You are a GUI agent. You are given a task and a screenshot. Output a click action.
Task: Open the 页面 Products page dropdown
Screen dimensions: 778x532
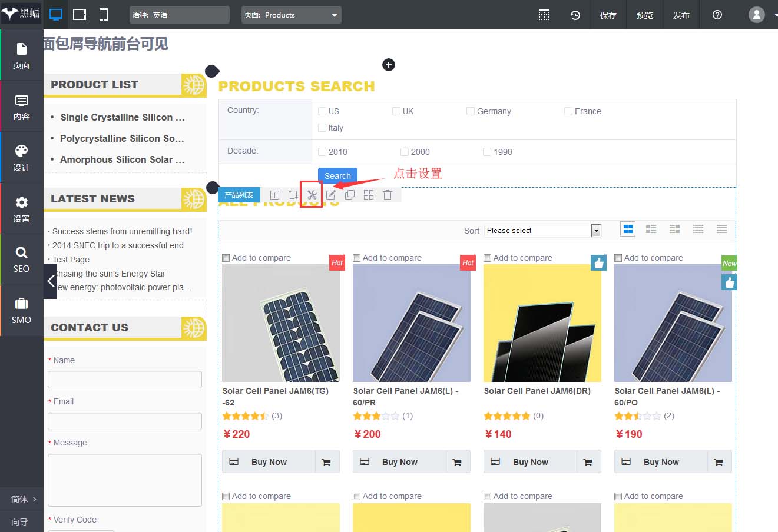click(291, 14)
